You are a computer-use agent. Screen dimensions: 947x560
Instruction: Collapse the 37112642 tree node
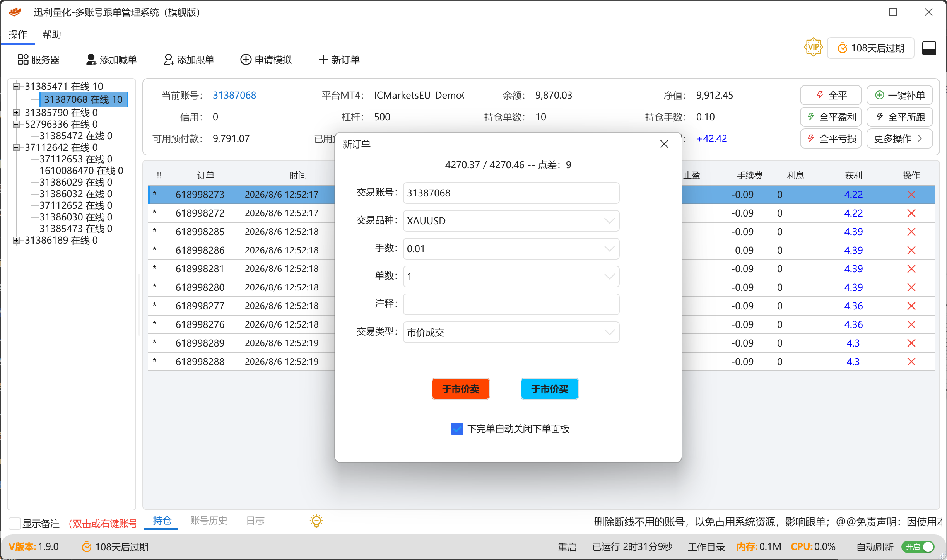pos(16,147)
